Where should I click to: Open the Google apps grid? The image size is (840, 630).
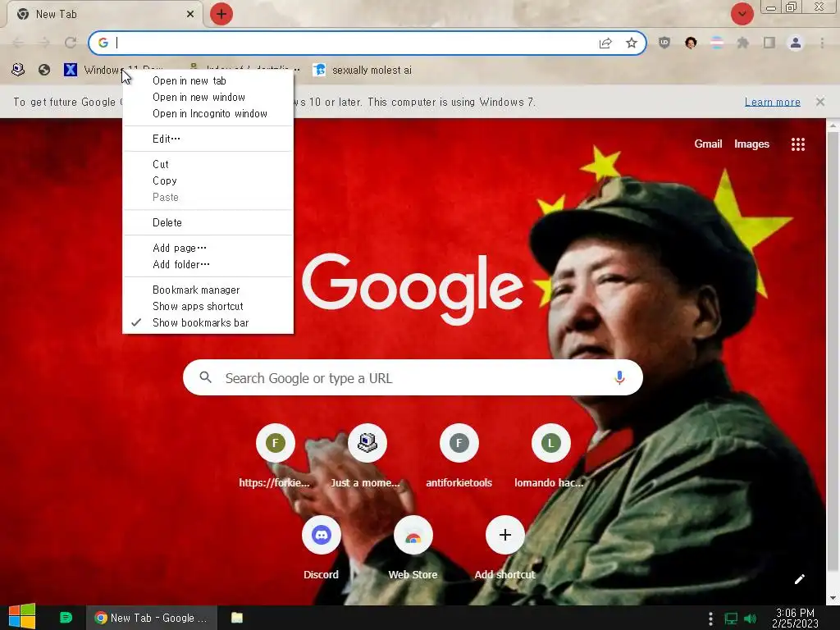click(x=797, y=144)
